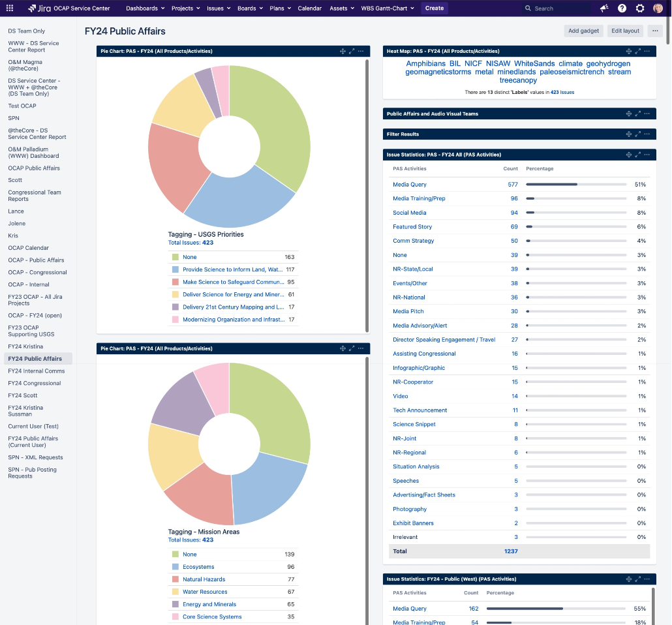The height and width of the screenshot is (625, 672).
Task: Select FY24 Internal Comms dashboard in sidebar
Action: tap(37, 371)
